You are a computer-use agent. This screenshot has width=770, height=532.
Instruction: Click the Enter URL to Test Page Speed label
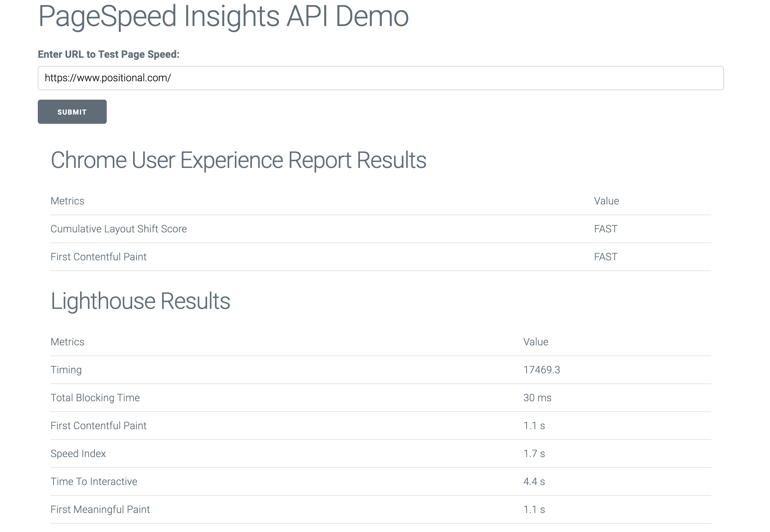tap(108, 54)
